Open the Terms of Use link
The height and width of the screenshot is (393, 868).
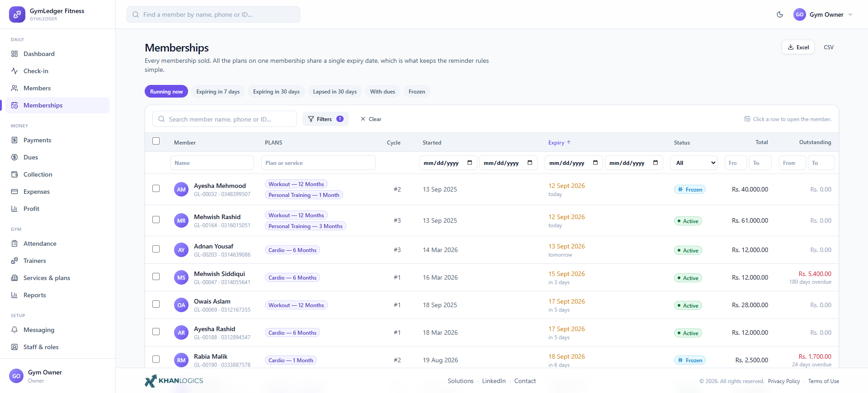[x=824, y=381]
